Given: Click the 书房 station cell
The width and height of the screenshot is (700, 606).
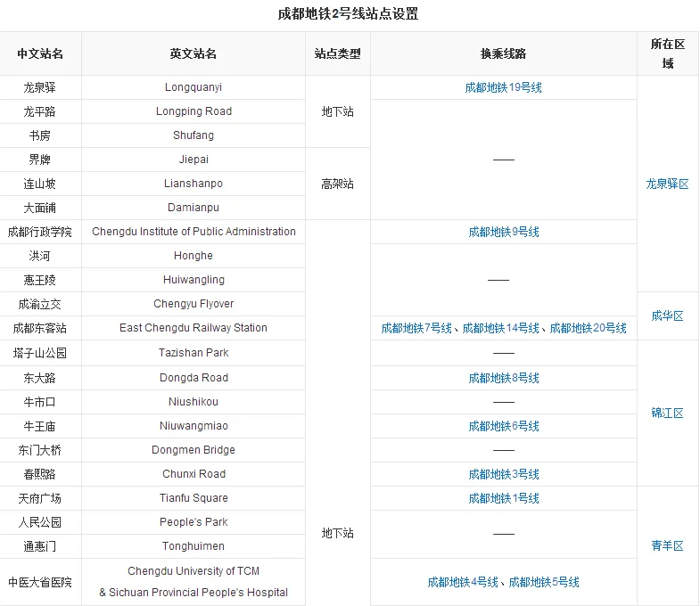Looking at the screenshot, I should click(40, 135).
